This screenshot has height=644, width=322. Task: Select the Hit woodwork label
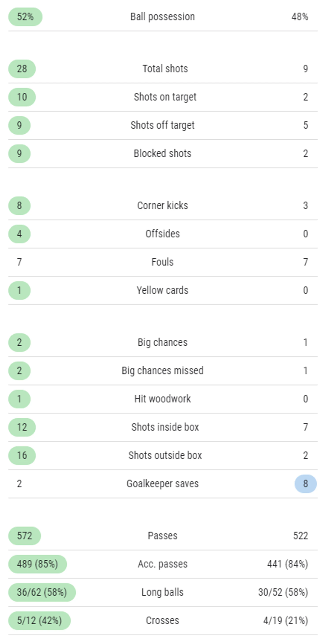163,399
